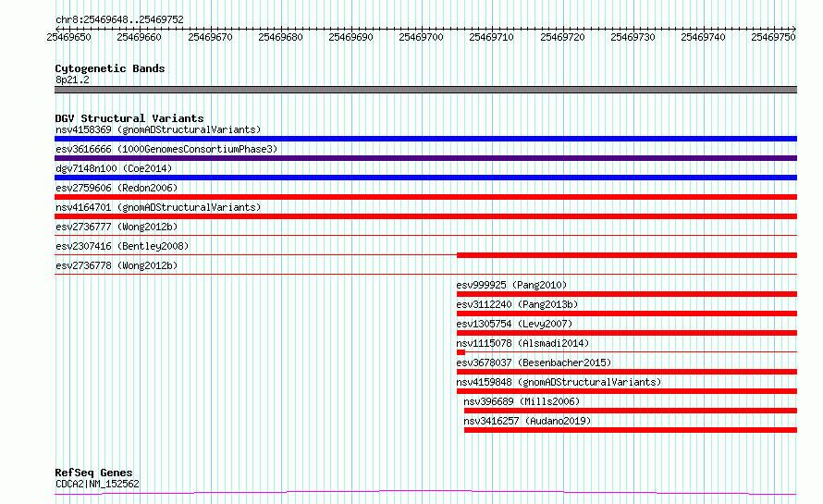The width and height of the screenshot is (823, 504).
Task: Open variant label esv2759606 (Redon2006)
Action: pos(117,188)
